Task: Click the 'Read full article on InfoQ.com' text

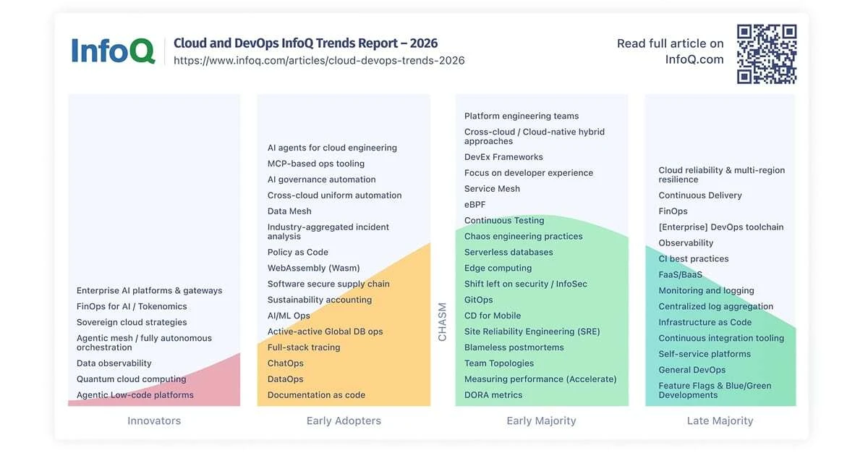Action: [670, 51]
